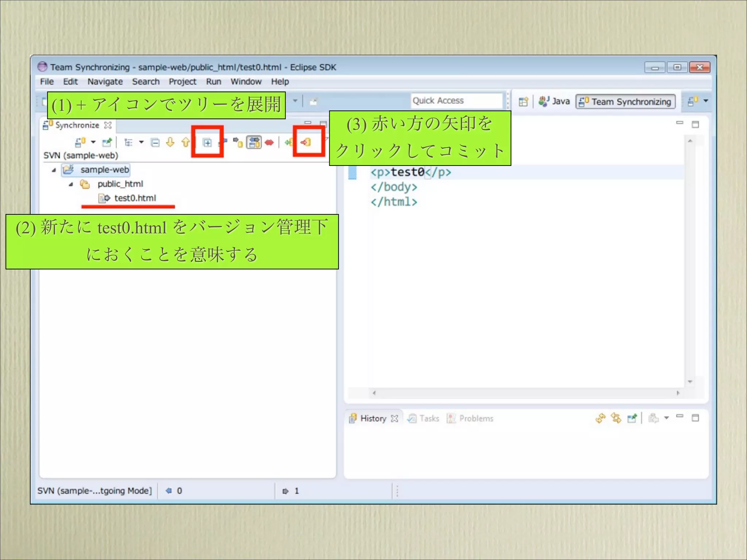Click the test0 paragraph line in editor
The image size is (747, 560).
tap(411, 172)
